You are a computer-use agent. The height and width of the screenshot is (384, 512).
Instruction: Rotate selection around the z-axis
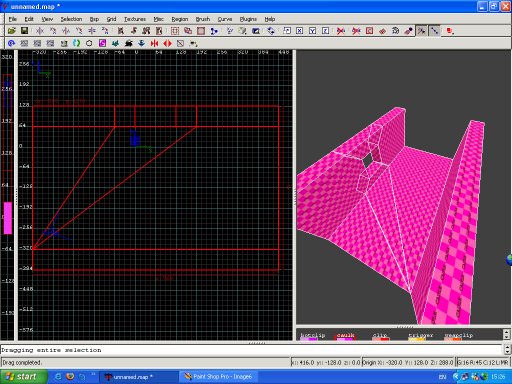point(105,31)
